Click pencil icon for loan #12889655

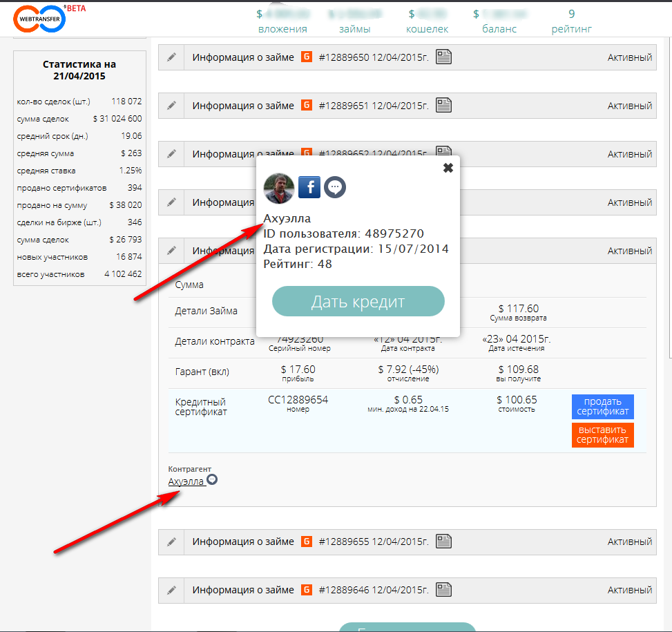pyautogui.click(x=171, y=542)
